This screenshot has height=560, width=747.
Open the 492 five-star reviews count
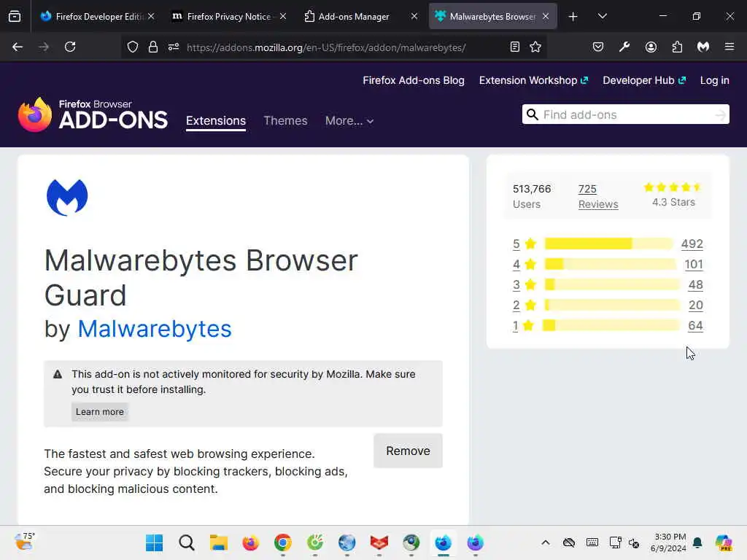pos(692,244)
